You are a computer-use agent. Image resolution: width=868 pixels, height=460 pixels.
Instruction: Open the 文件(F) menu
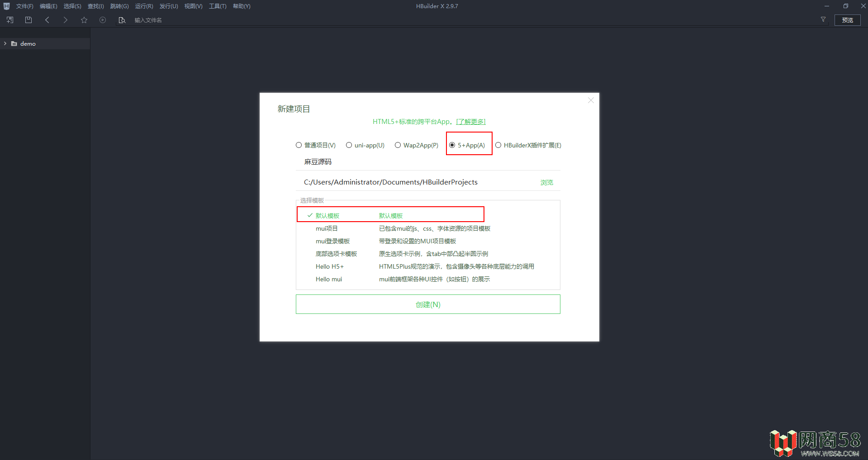click(25, 6)
